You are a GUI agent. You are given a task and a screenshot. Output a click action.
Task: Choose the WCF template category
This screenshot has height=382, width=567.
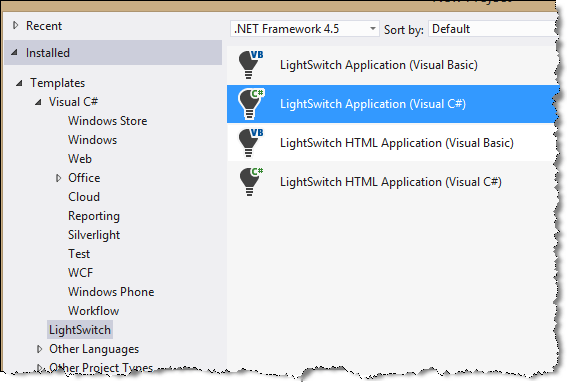click(x=80, y=273)
